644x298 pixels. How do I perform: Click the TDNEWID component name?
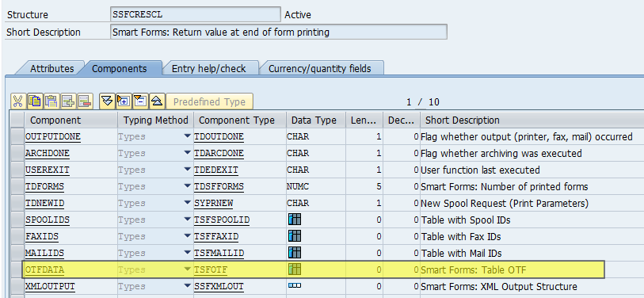[45, 203]
